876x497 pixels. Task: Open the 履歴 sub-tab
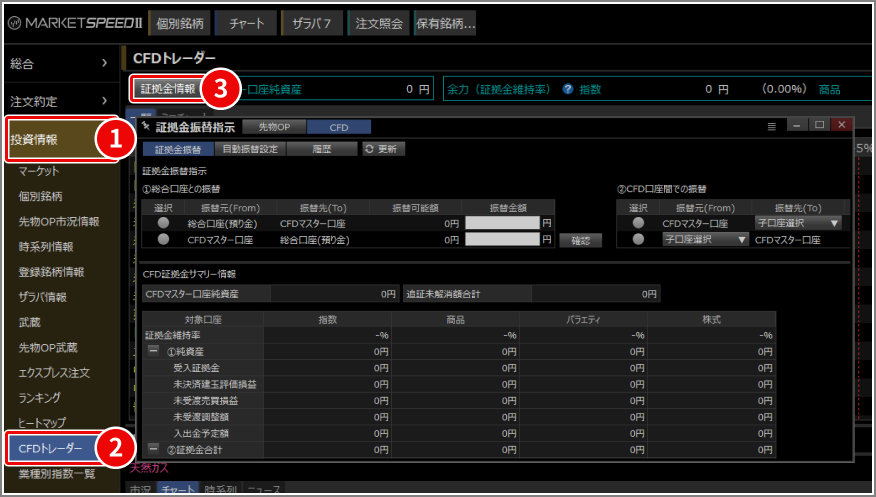pos(322,149)
